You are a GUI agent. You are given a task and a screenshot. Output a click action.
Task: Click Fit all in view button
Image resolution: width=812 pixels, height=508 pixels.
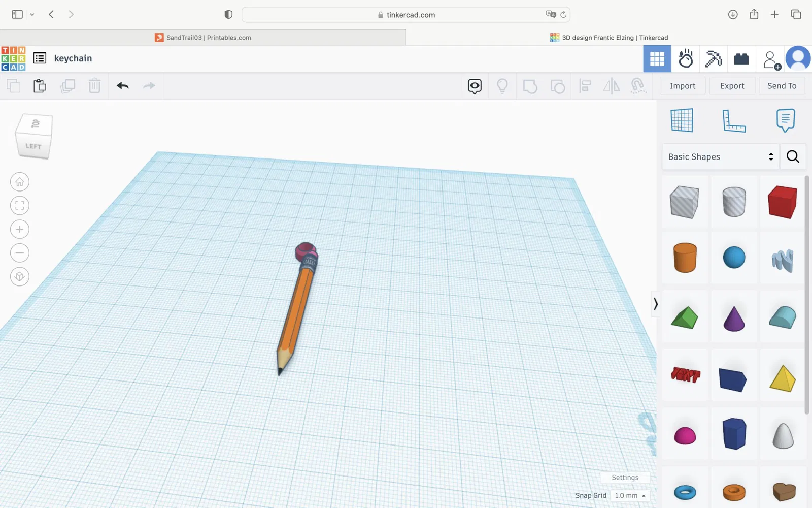(20, 206)
